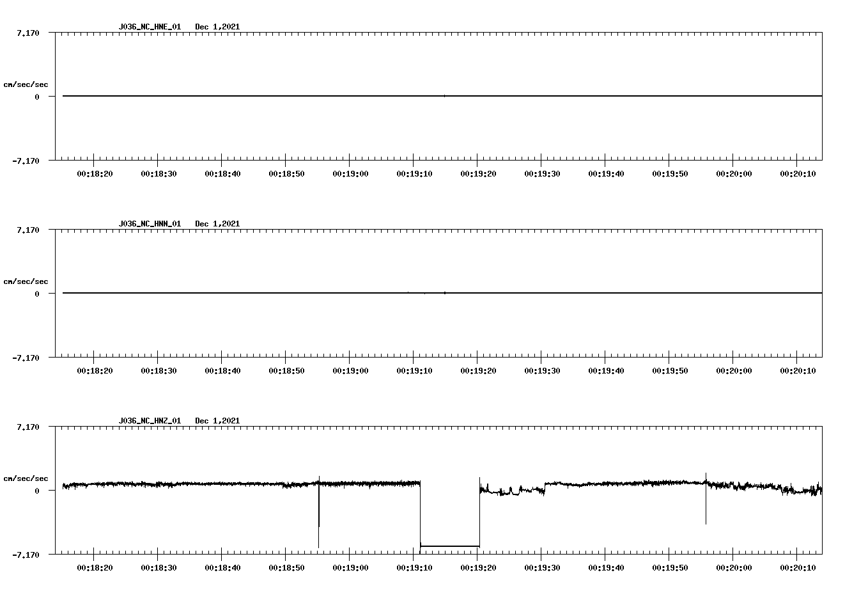This screenshot has height=591, width=868.
Task: Click 00:19:30 time label under HNN plot
Action: 542,371
